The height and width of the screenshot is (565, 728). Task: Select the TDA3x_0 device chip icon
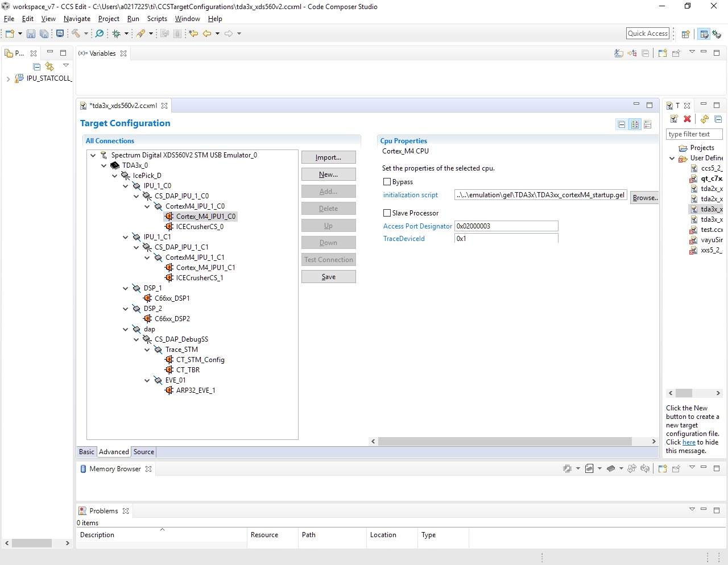[115, 165]
